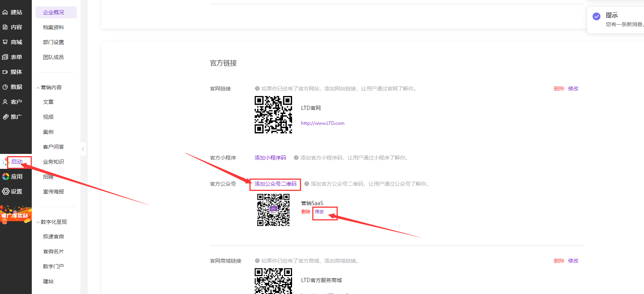Click the LTD官网 QR code image

[273, 115]
